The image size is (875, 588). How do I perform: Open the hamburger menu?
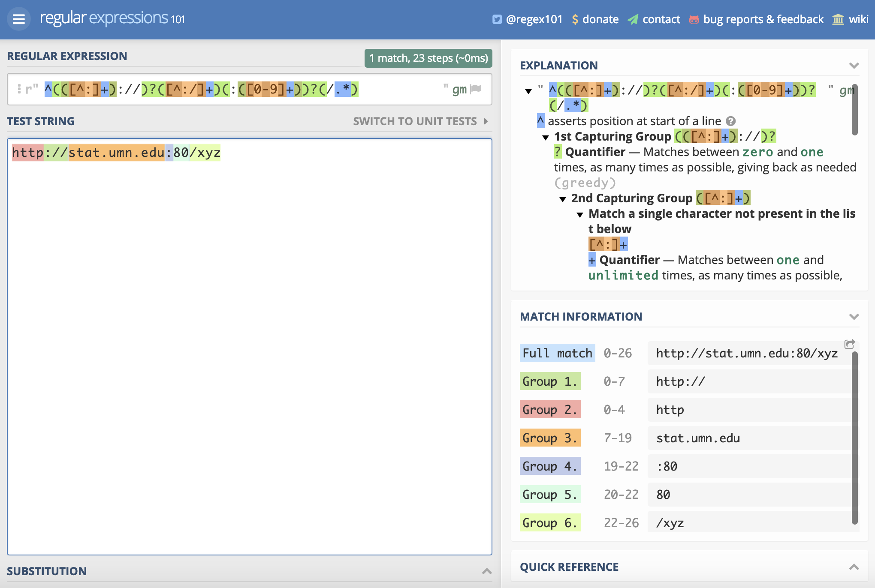(x=18, y=19)
